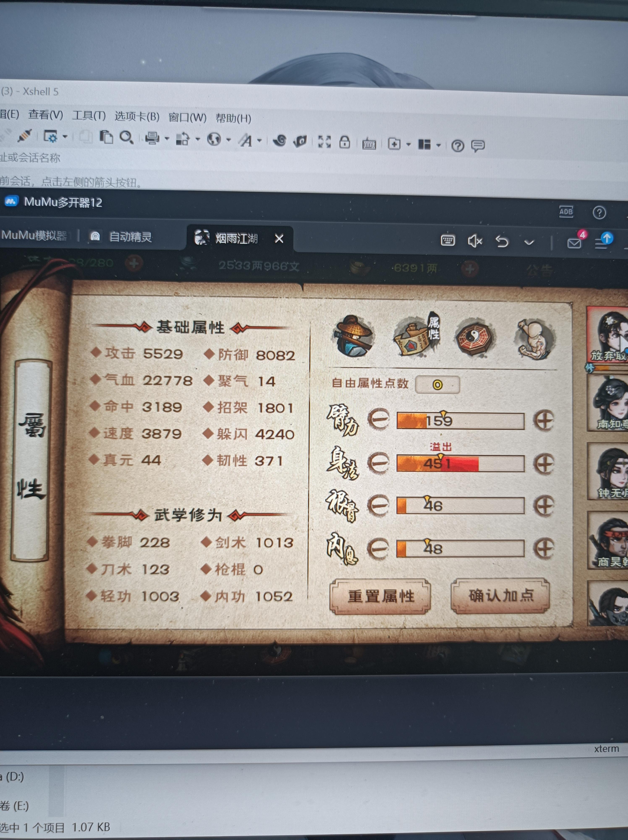Viewport: 628px width, 840px height.
Task: Click the 身法 overflow bar showing 451
Action: pos(460,463)
